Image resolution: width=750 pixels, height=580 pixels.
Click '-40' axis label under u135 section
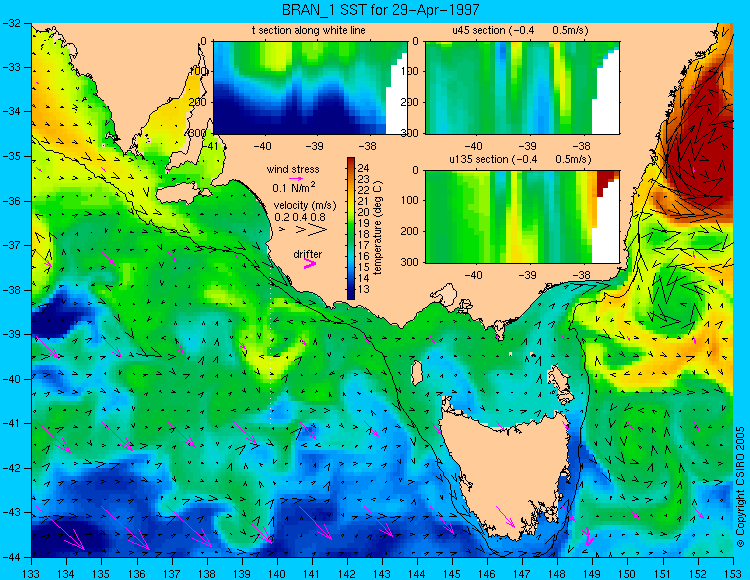tap(473, 275)
